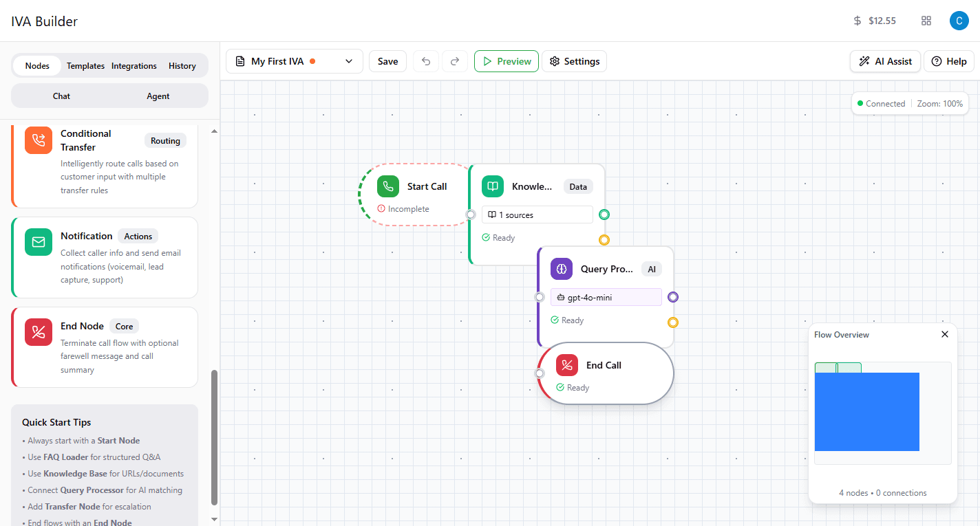Open the My First IVA flow selector
Viewport: 980px width, 526px height.
(x=294, y=61)
